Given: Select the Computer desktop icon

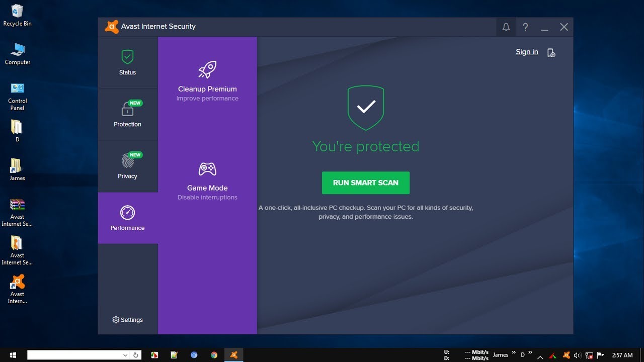Looking at the screenshot, I should click(x=17, y=54).
